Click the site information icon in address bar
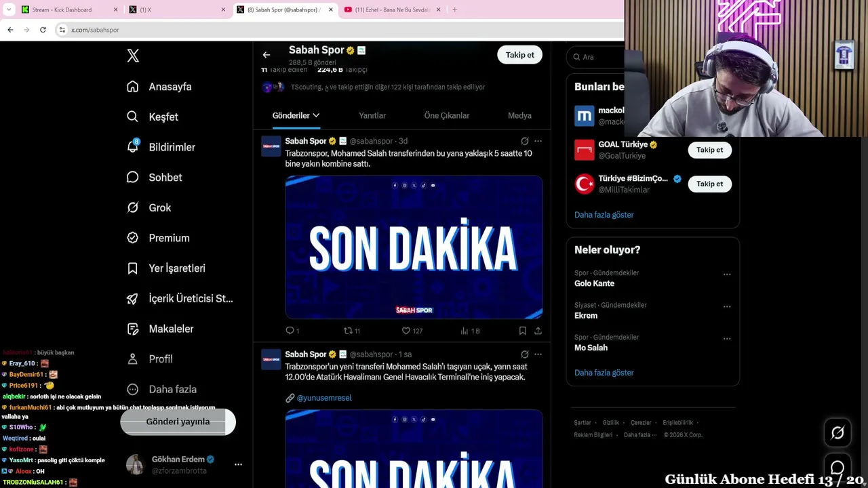This screenshot has width=868, height=488. click(62, 30)
